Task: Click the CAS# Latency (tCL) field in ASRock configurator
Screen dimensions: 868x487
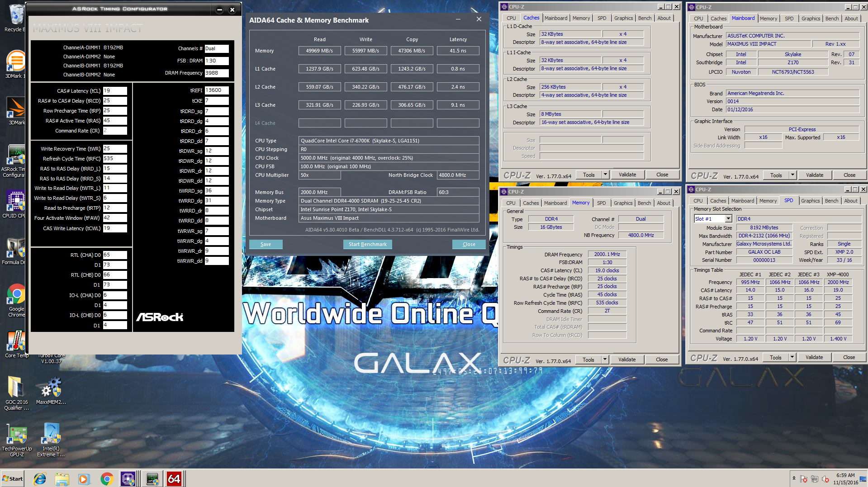Action: click(115, 91)
